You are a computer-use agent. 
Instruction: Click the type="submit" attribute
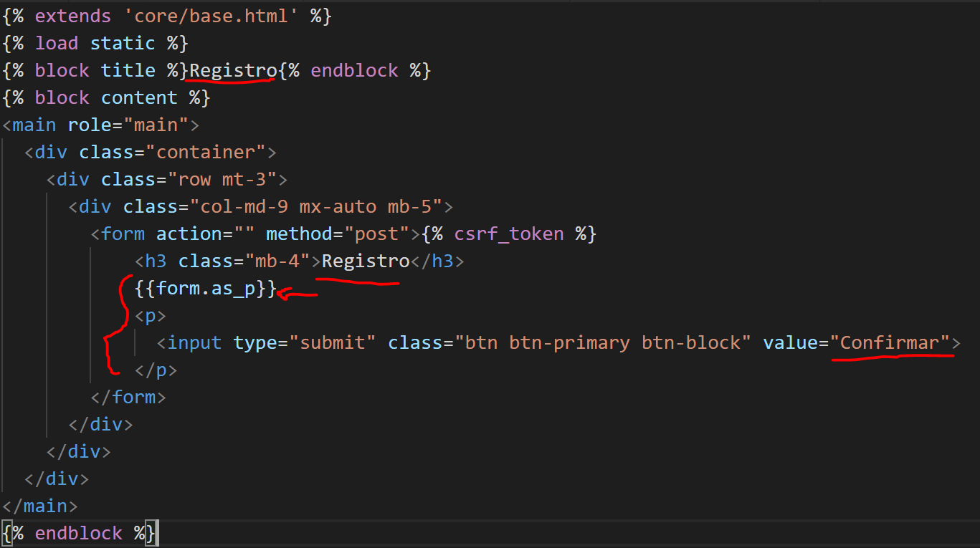click(x=305, y=342)
